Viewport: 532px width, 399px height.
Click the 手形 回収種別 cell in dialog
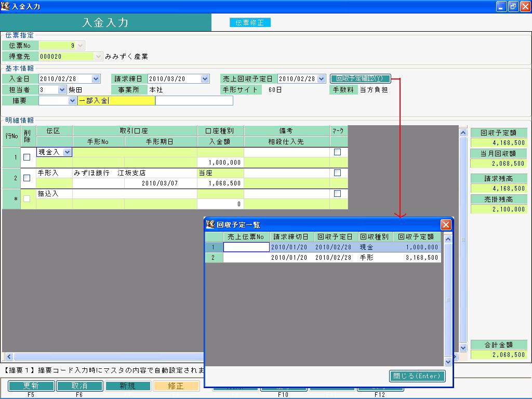coord(376,258)
